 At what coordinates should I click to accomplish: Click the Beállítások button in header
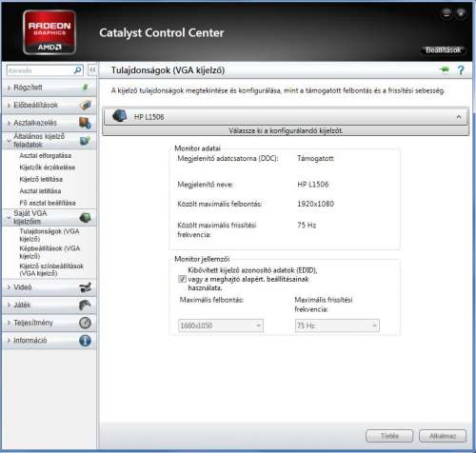click(x=443, y=50)
